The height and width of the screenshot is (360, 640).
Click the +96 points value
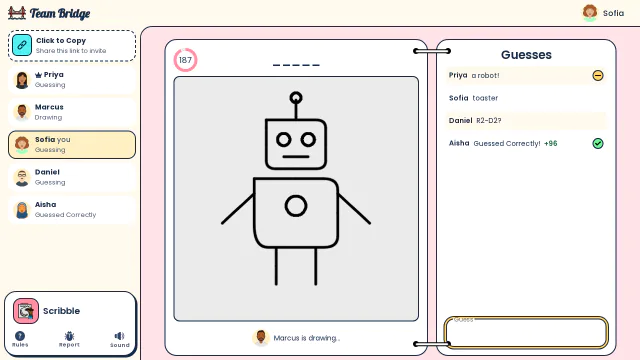click(551, 144)
